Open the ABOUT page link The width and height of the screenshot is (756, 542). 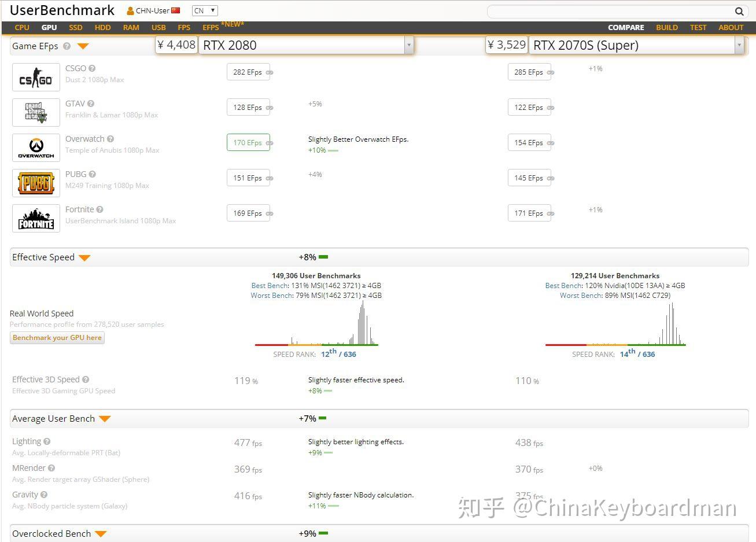[x=731, y=27]
